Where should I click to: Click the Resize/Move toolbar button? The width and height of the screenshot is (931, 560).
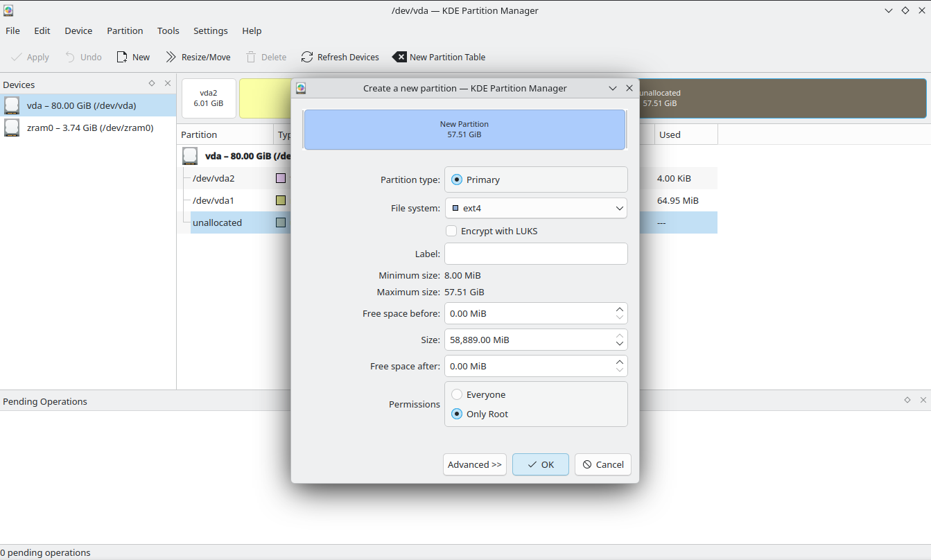coord(198,57)
